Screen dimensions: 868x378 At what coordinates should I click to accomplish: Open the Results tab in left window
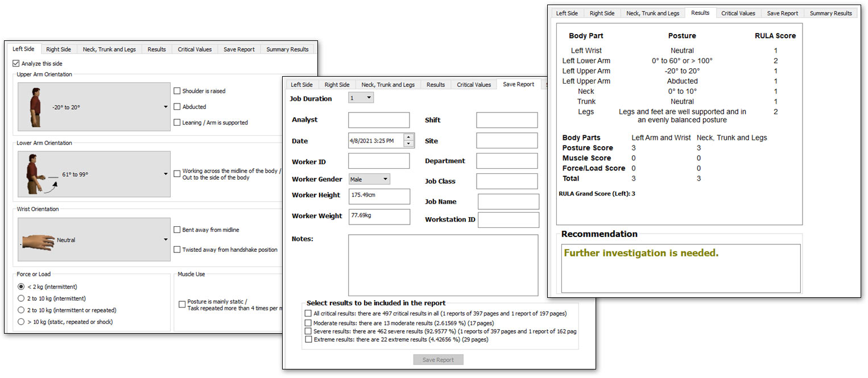tap(156, 49)
